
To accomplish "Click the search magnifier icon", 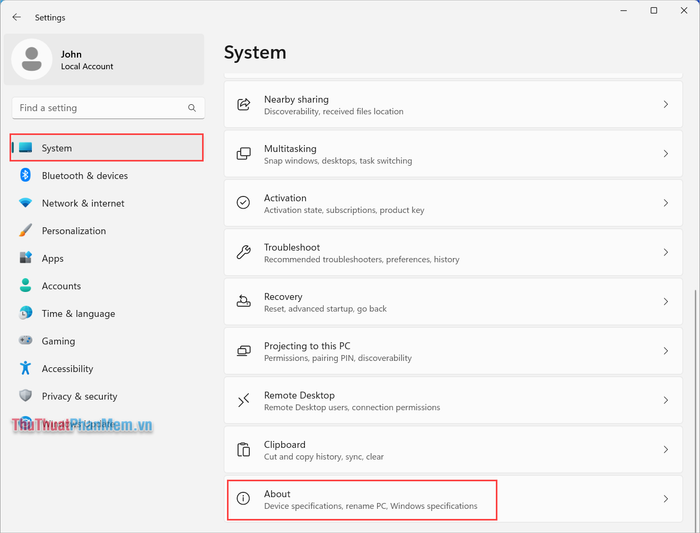I will pos(192,108).
